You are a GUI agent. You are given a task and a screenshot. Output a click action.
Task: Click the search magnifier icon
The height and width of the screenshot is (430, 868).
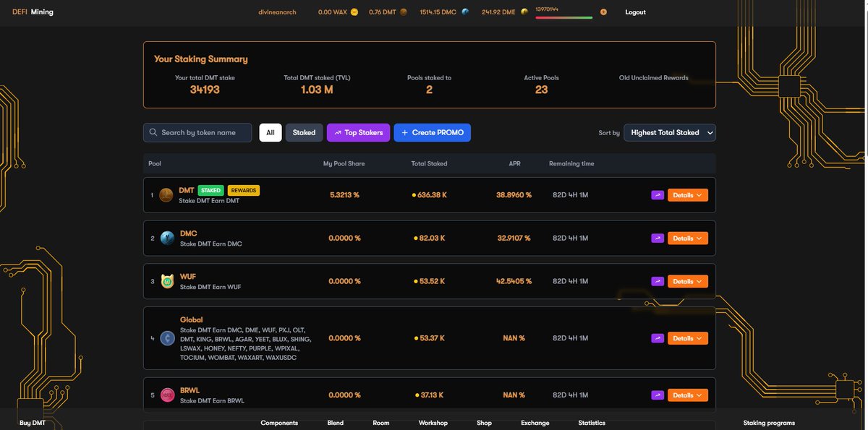click(153, 132)
